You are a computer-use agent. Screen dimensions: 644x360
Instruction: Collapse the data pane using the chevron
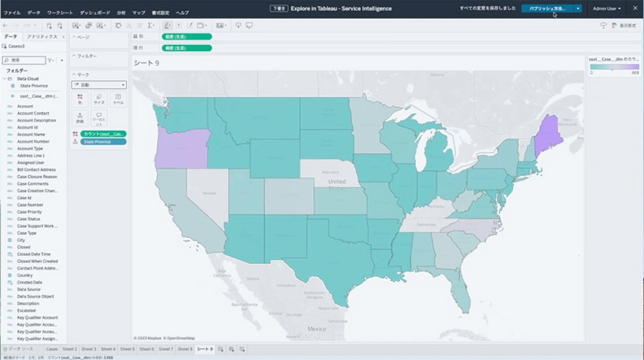click(x=63, y=37)
